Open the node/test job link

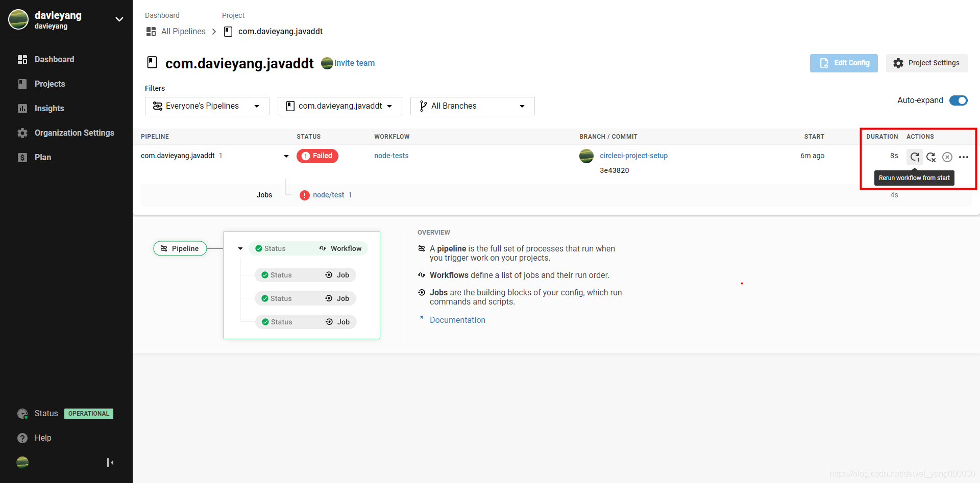coord(329,195)
